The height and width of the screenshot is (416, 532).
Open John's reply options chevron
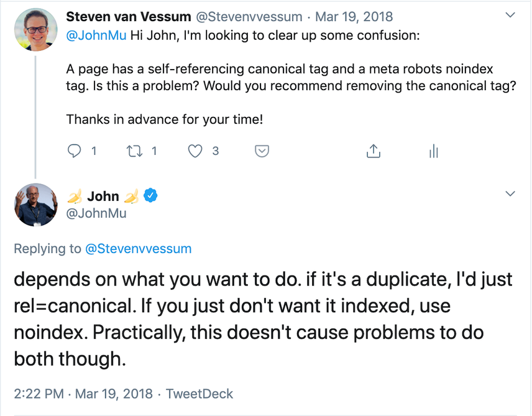pyautogui.click(x=510, y=193)
